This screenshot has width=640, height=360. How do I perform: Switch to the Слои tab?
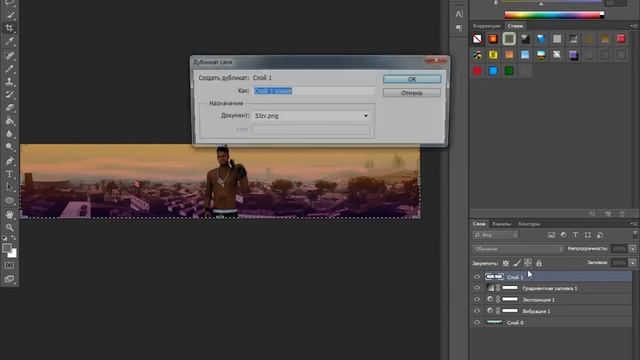click(479, 224)
